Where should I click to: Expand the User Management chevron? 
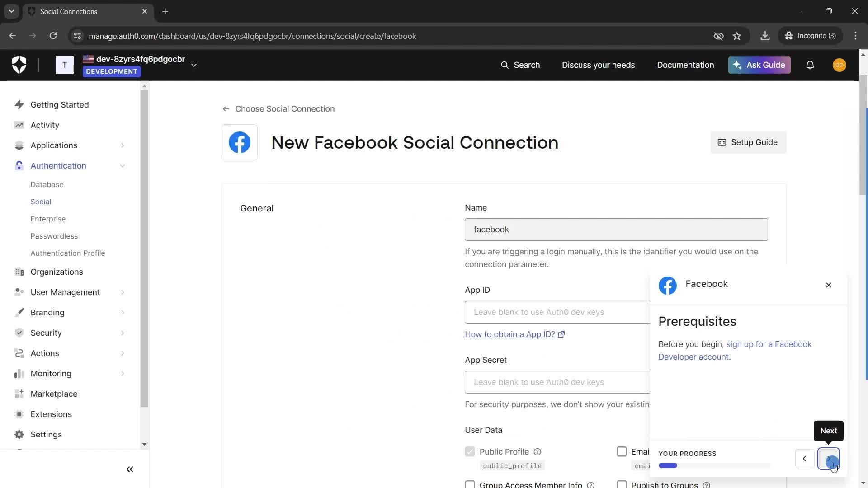click(123, 292)
